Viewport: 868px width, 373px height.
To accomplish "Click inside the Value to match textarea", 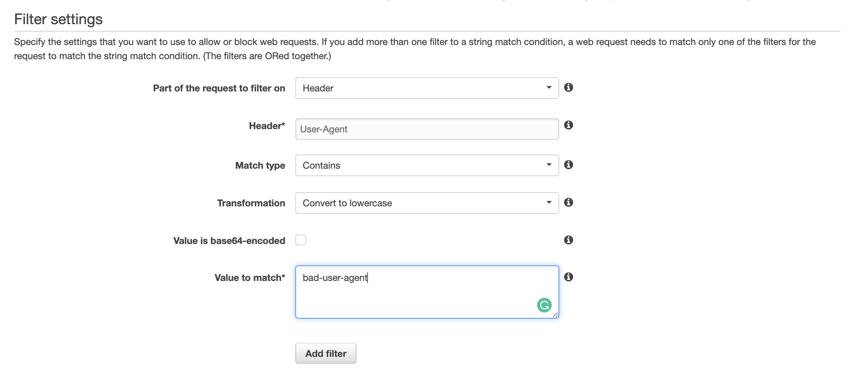I will [427, 292].
